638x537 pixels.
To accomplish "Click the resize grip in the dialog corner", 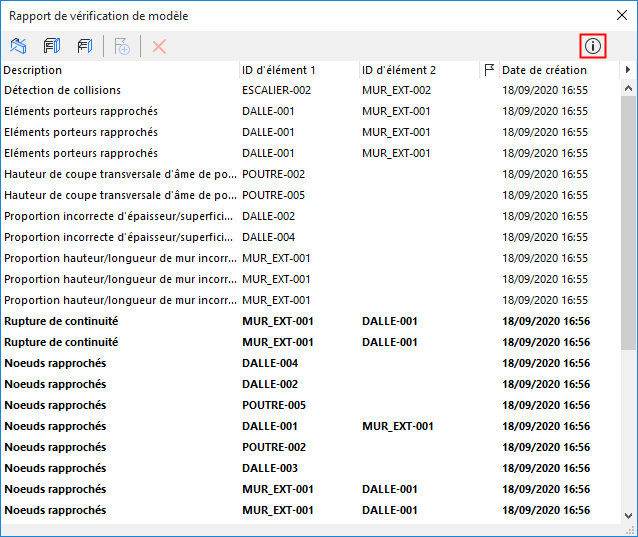I will pos(631,530).
